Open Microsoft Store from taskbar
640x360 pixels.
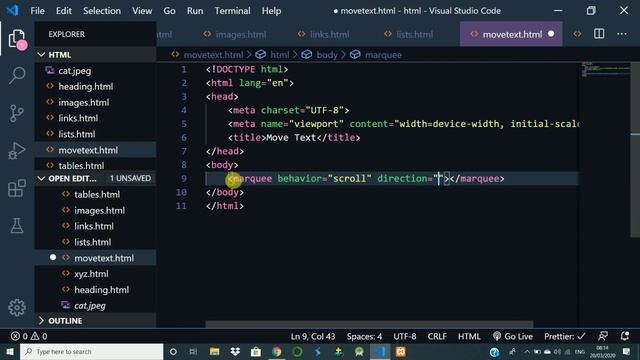(x=256, y=351)
